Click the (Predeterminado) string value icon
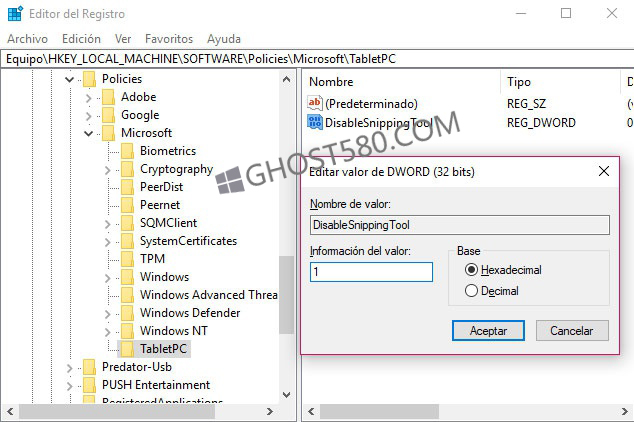This screenshot has height=422, width=634. point(315,103)
